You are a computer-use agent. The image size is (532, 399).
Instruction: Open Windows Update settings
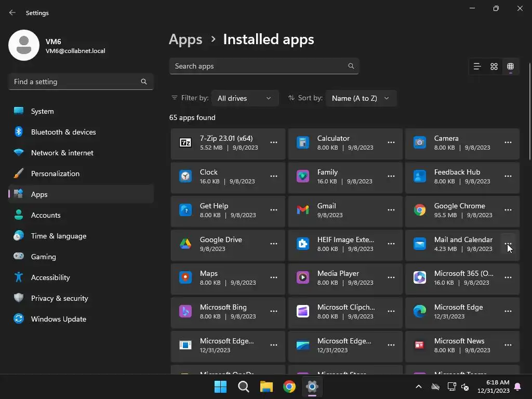click(x=58, y=319)
